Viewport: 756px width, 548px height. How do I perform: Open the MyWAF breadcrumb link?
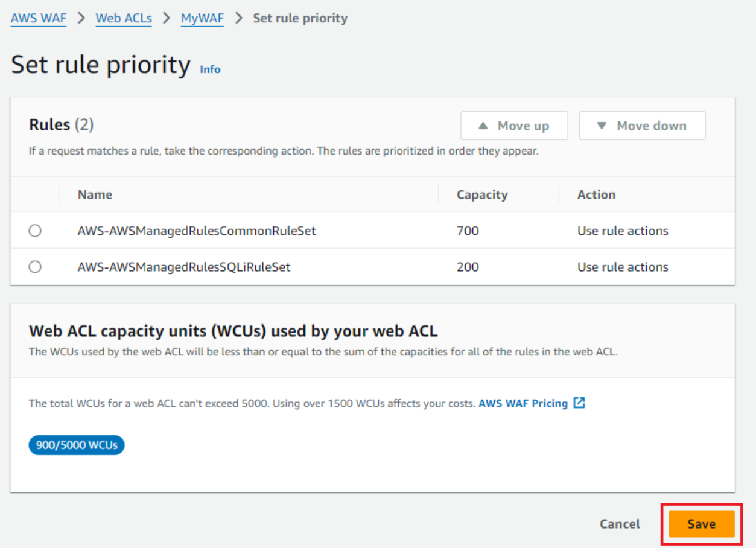(x=202, y=18)
